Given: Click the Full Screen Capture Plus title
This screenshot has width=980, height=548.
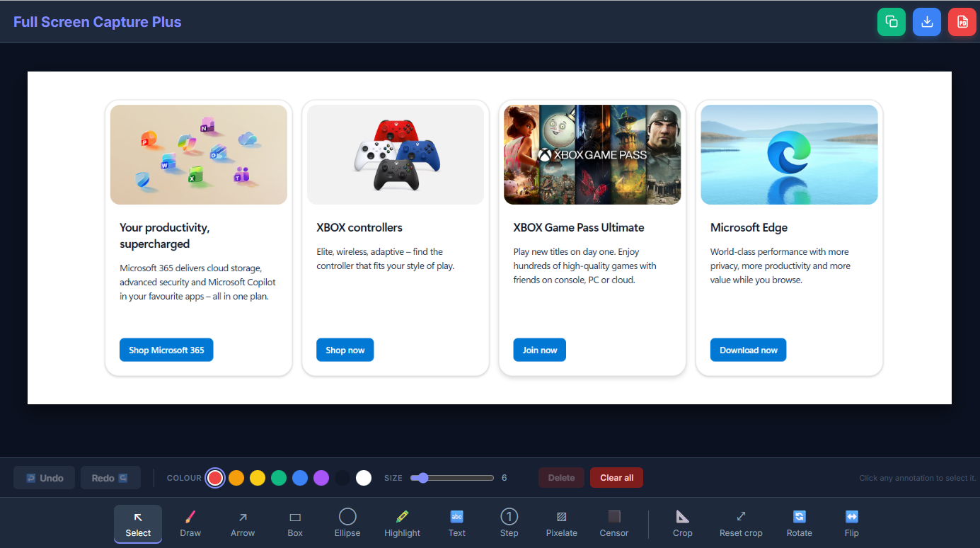Looking at the screenshot, I should coord(98,22).
